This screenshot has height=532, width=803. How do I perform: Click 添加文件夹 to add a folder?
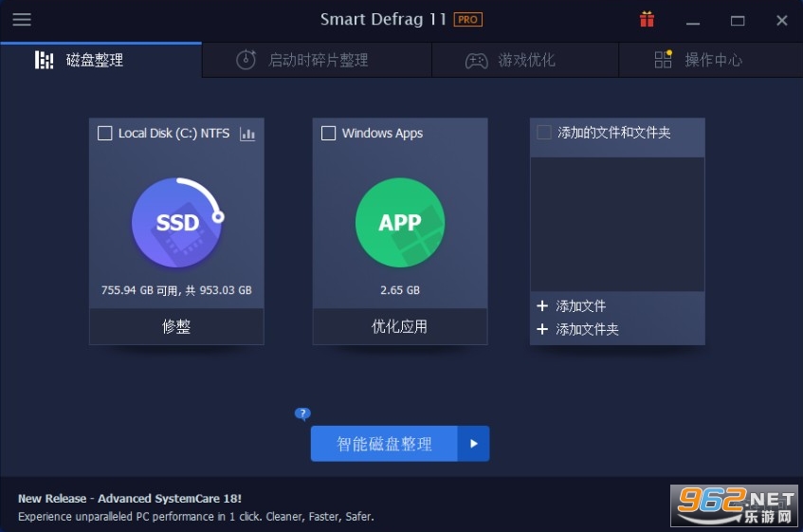588,329
